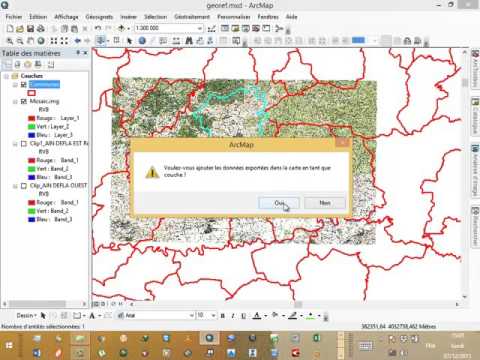The height and width of the screenshot is (360, 480).
Task: Pick the black Select Elements arrow tool
Action: pos(130,41)
